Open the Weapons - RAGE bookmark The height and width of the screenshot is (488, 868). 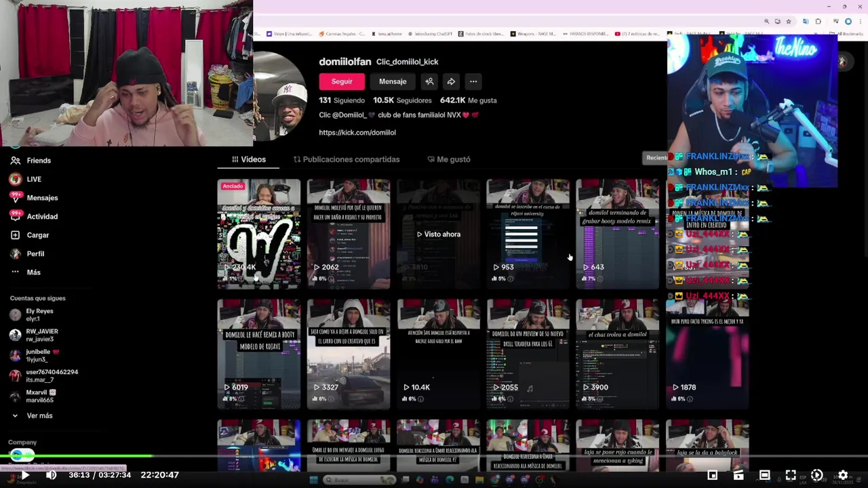pyautogui.click(x=532, y=33)
